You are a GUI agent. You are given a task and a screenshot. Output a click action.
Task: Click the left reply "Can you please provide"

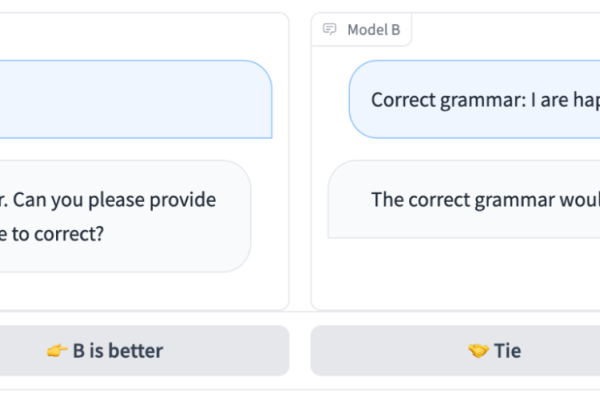point(126,216)
